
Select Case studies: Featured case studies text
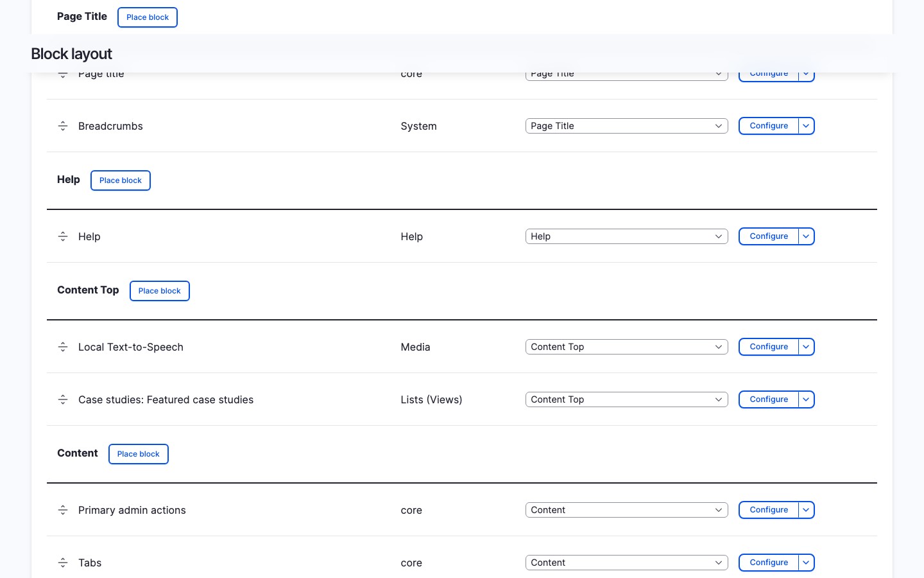pos(166,399)
